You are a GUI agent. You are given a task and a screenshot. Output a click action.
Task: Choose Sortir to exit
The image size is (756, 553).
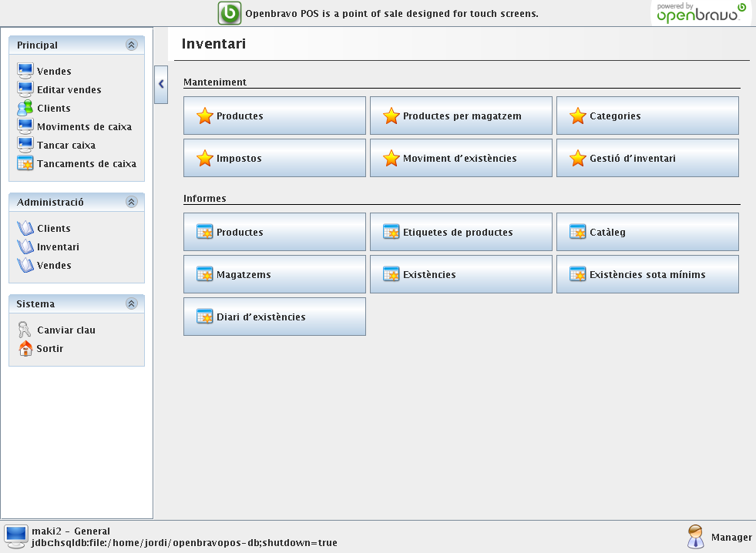[49, 348]
